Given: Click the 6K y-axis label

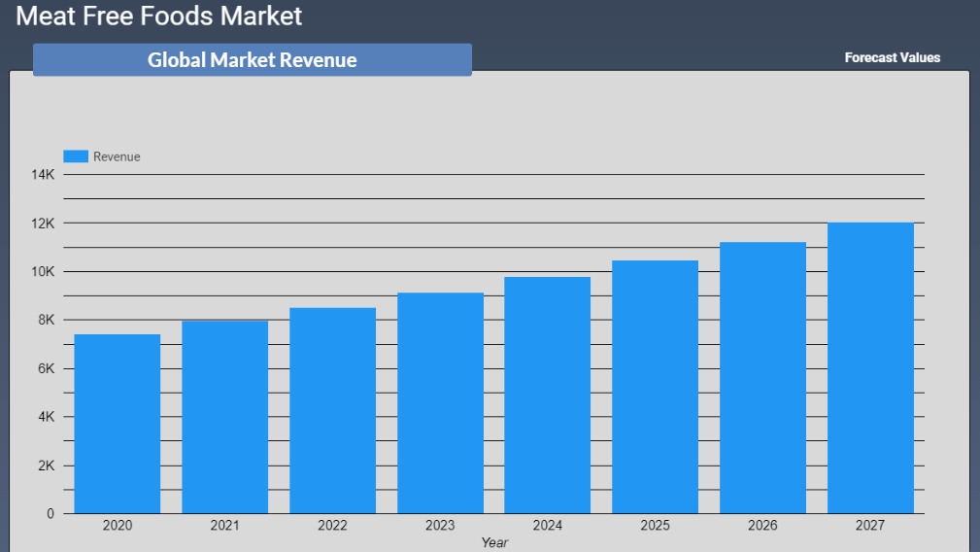Looking at the screenshot, I should click(x=47, y=369).
